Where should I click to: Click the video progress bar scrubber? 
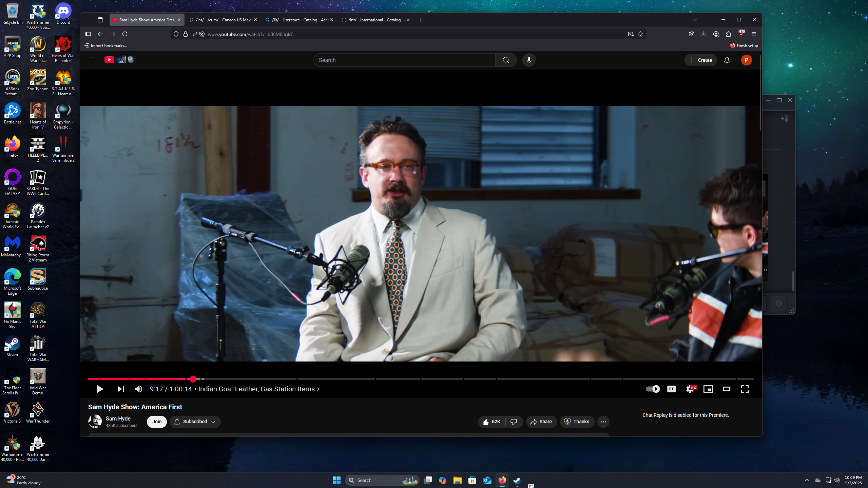pos(193,379)
